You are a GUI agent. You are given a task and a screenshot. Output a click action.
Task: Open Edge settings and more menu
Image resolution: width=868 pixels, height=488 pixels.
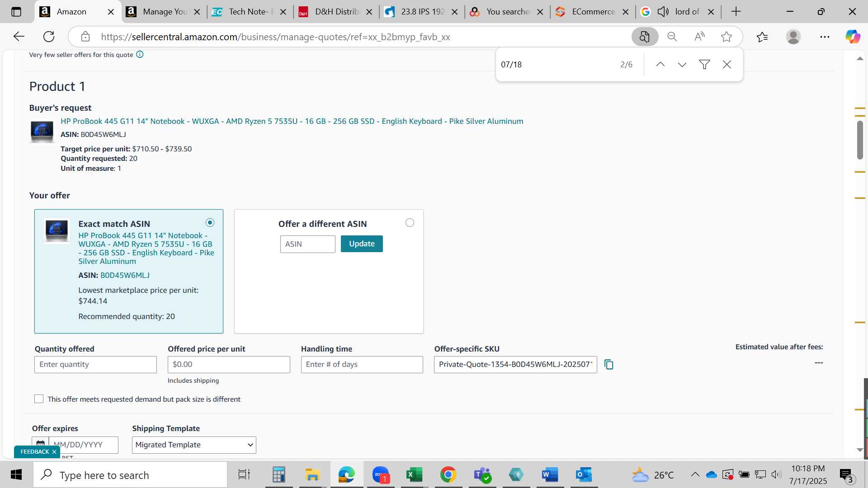point(825,37)
